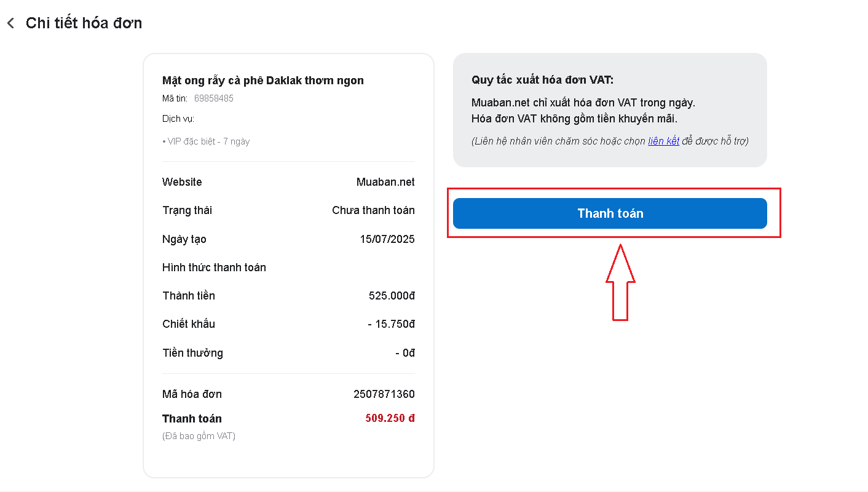Click the invoice number 2507871360
This screenshot has width=868, height=492.
[384, 394]
